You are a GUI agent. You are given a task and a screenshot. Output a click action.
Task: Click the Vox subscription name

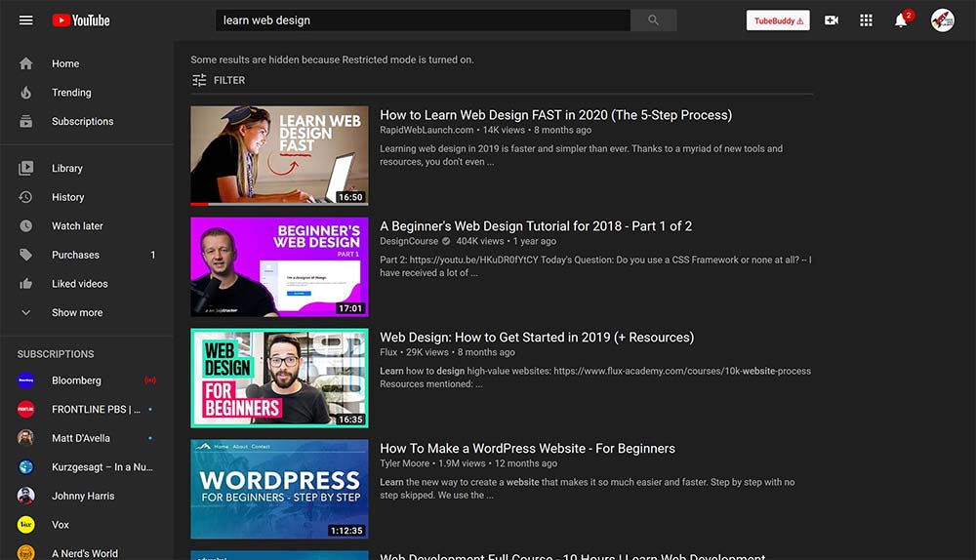click(x=61, y=525)
